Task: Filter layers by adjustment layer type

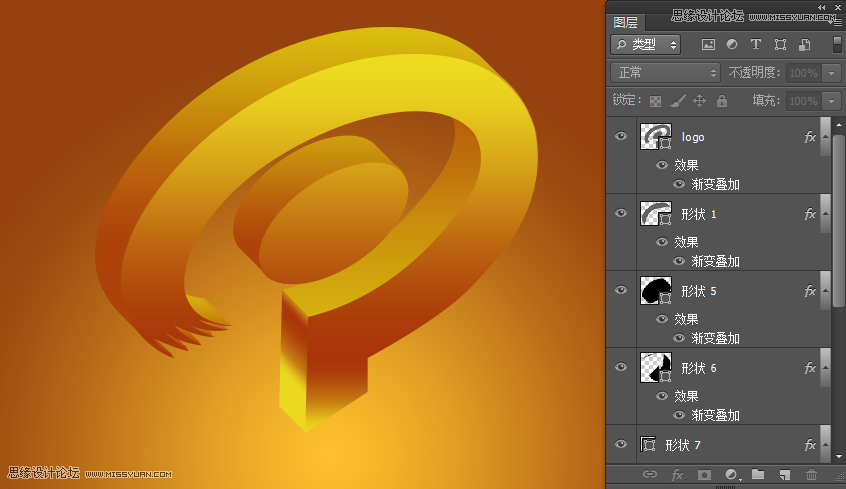Action: (732, 45)
